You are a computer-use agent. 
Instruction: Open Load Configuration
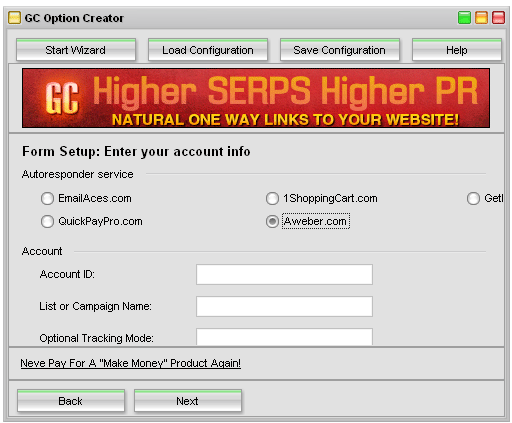208,50
